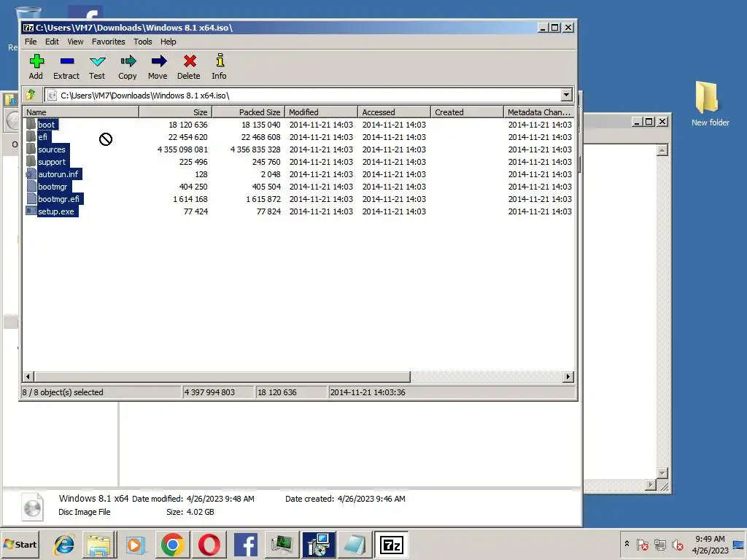Click the action center flag tray icon
The height and width of the screenshot is (560, 747).
pyautogui.click(x=642, y=544)
